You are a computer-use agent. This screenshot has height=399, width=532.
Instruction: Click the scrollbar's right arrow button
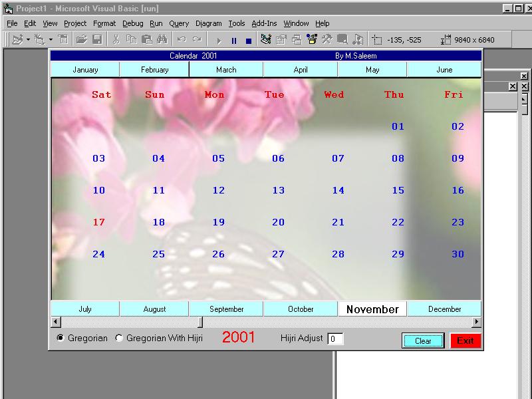(475, 323)
